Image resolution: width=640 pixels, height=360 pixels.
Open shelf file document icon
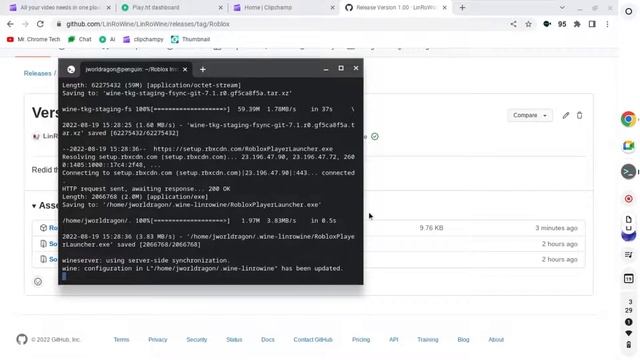click(628, 220)
